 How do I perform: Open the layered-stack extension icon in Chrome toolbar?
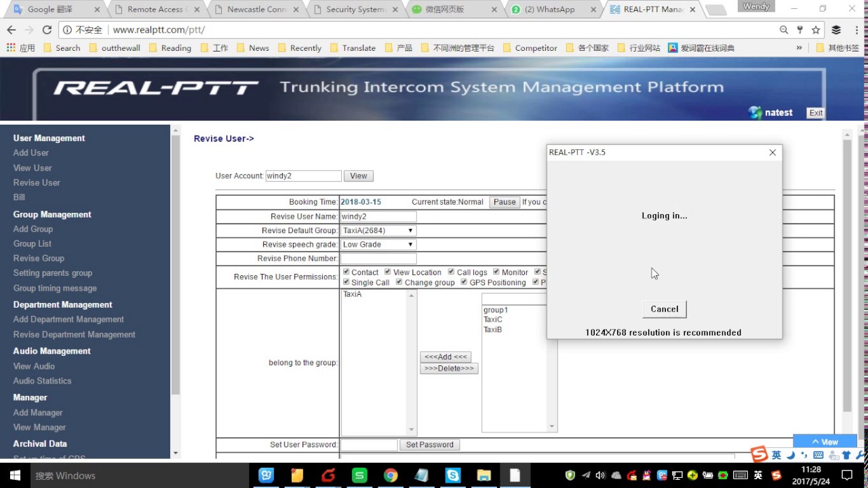pyautogui.click(x=836, y=30)
